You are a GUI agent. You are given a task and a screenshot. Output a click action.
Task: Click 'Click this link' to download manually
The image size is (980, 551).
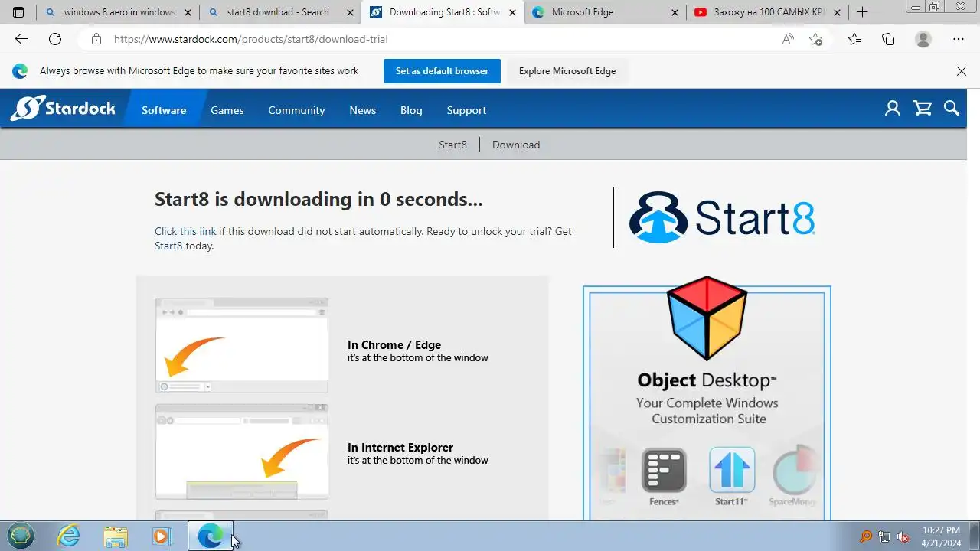tap(185, 231)
